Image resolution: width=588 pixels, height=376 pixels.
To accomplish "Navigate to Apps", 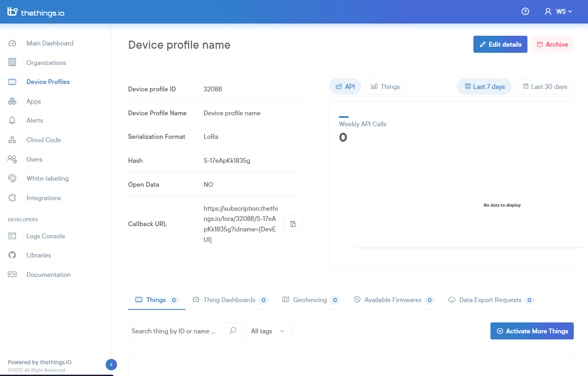I will (x=34, y=101).
